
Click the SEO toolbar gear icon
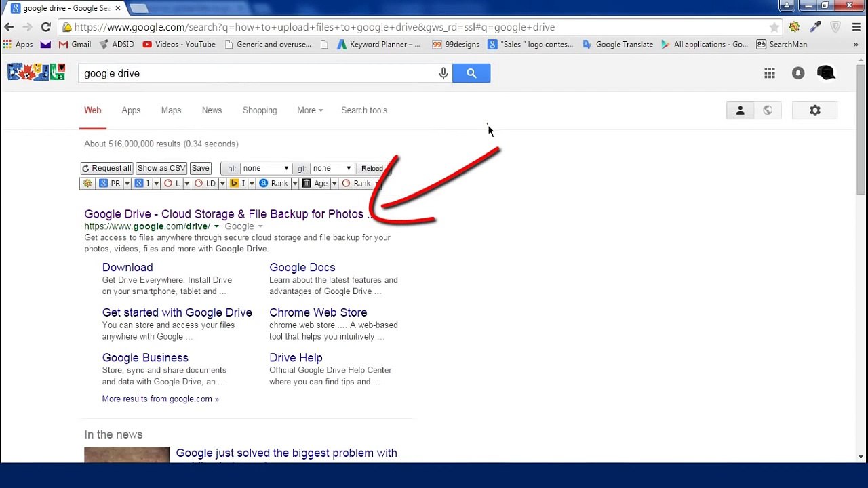(87, 184)
